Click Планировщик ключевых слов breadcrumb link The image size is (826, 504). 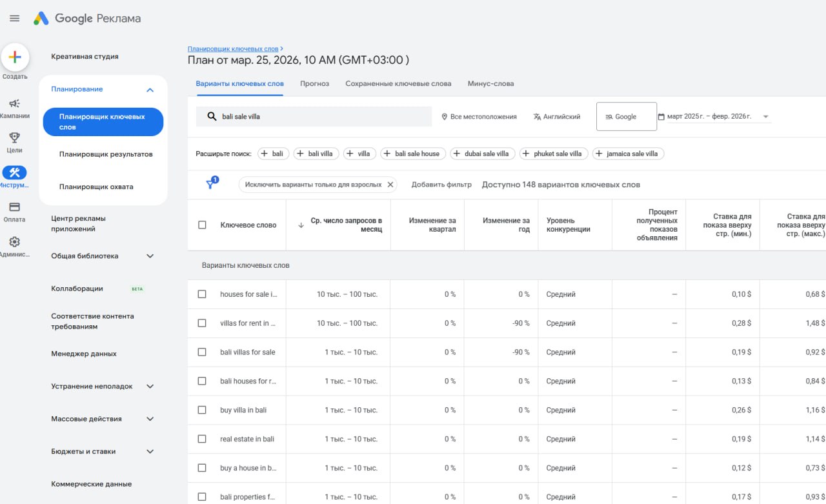tap(233, 49)
